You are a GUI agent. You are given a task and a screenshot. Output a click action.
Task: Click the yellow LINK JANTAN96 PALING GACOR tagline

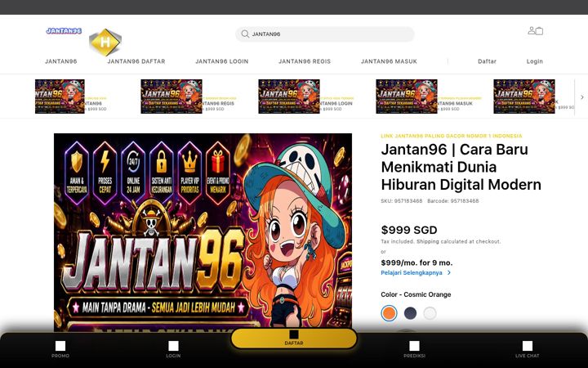pos(452,136)
